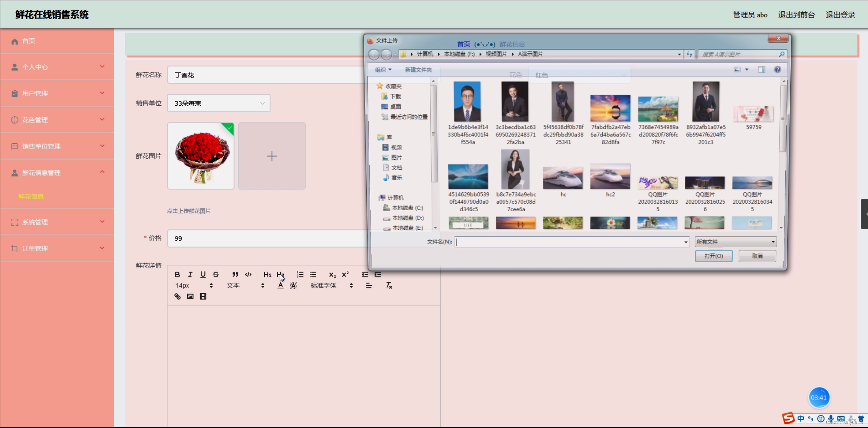
Task: Select the hc2 train image file
Action: (x=610, y=180)
